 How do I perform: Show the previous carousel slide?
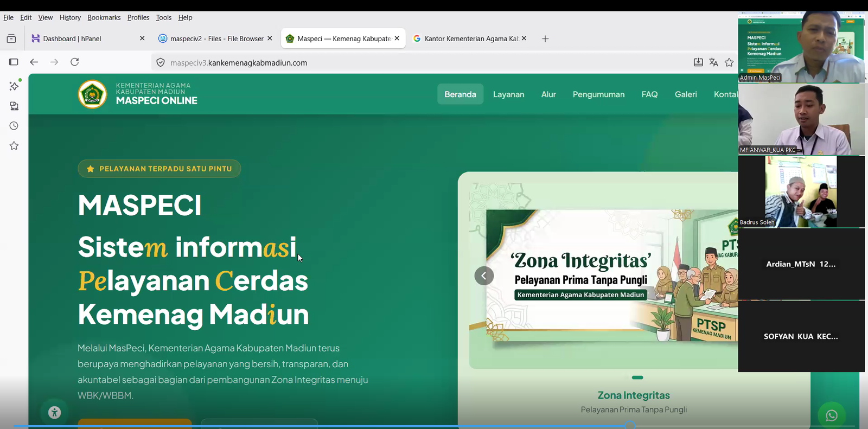484,276
